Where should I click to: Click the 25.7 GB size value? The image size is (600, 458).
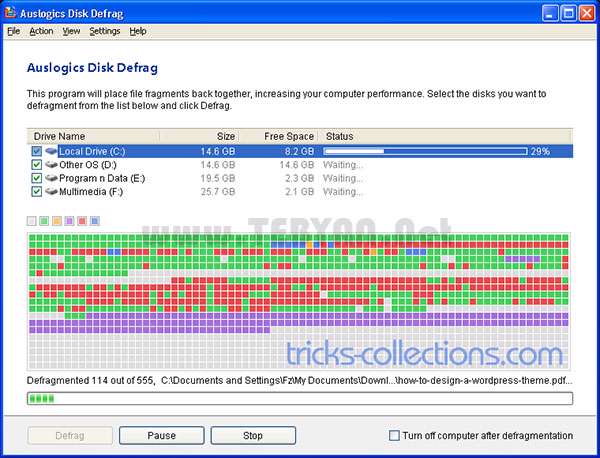[x=218, y=192]
